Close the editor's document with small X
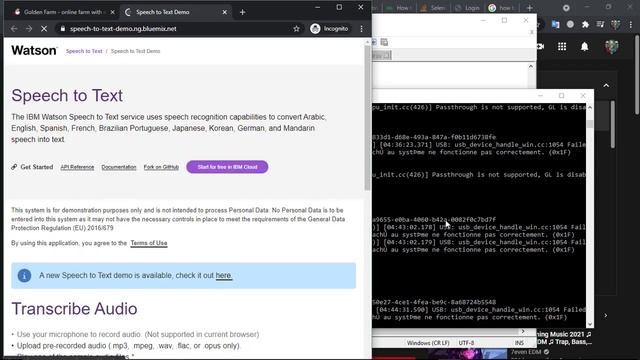Image resolution: width=640 pixels, height=360 pixels. point(531,32)
